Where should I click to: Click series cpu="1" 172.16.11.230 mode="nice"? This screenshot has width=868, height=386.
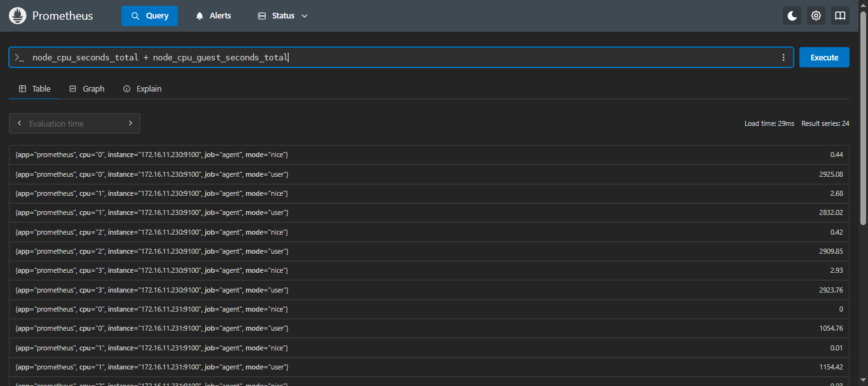point(152,193)
